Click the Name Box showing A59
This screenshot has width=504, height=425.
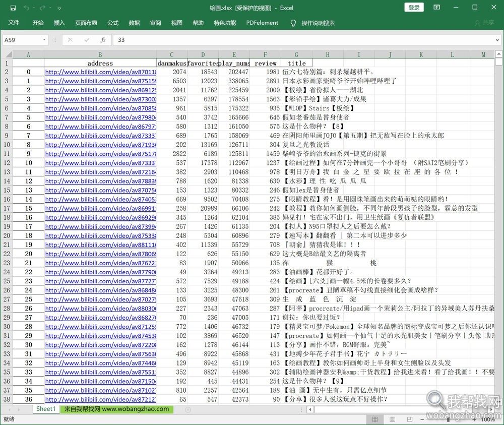tap(22, 40)
